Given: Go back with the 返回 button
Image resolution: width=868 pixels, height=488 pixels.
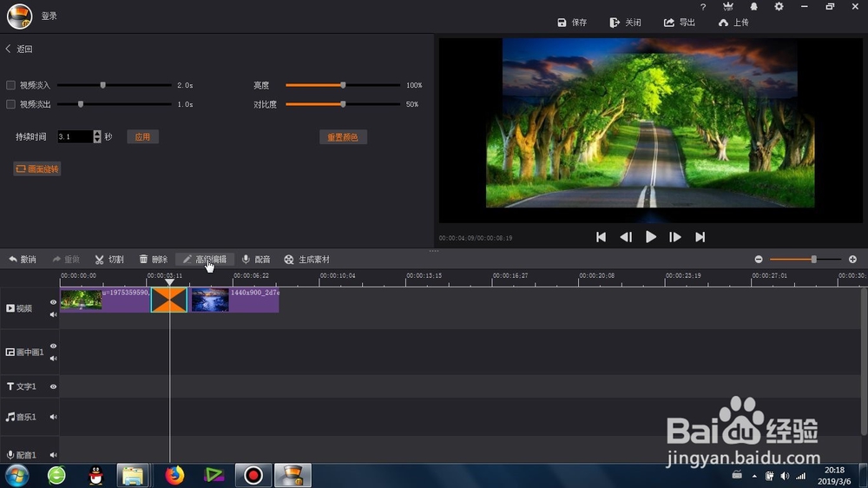Looking at the screenshot, I should pos(19,49).
